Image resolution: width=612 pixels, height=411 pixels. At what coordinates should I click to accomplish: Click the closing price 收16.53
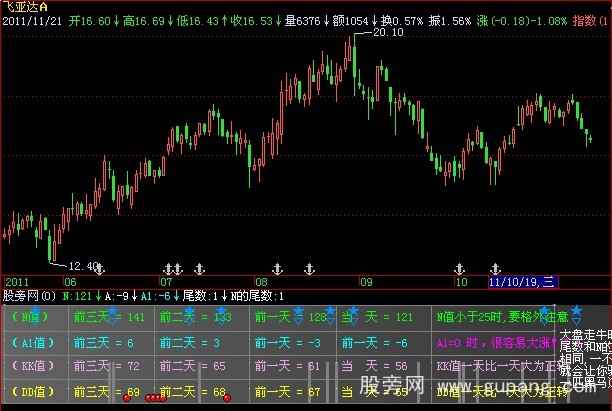251,21
